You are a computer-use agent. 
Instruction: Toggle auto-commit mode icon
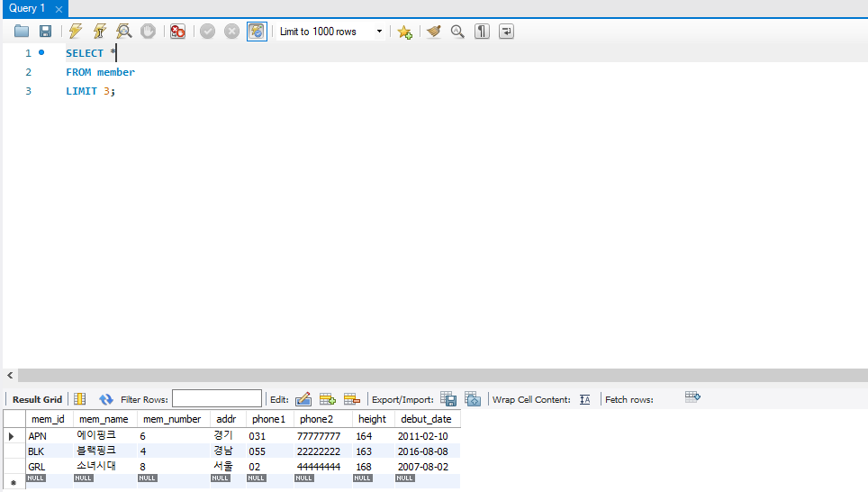(257, 32)
